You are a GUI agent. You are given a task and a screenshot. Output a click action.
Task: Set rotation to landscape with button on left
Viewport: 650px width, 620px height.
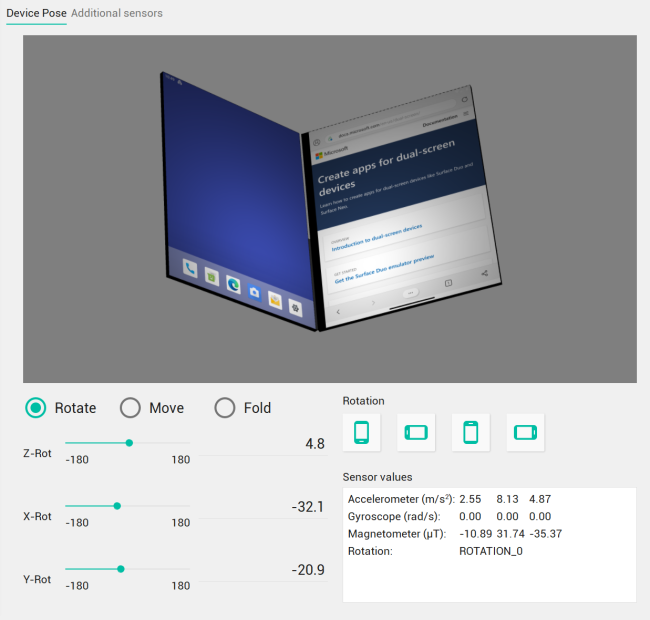[416, 432]
